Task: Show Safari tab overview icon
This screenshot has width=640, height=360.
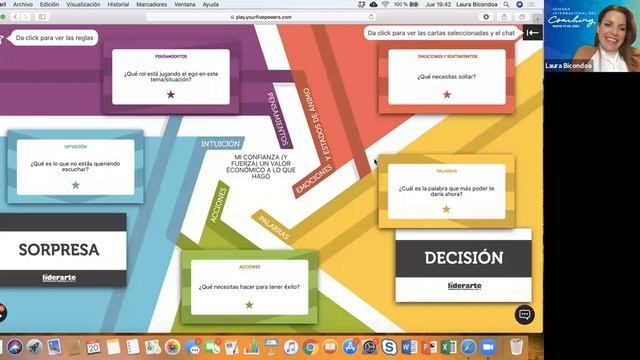Action: point(522,17)
